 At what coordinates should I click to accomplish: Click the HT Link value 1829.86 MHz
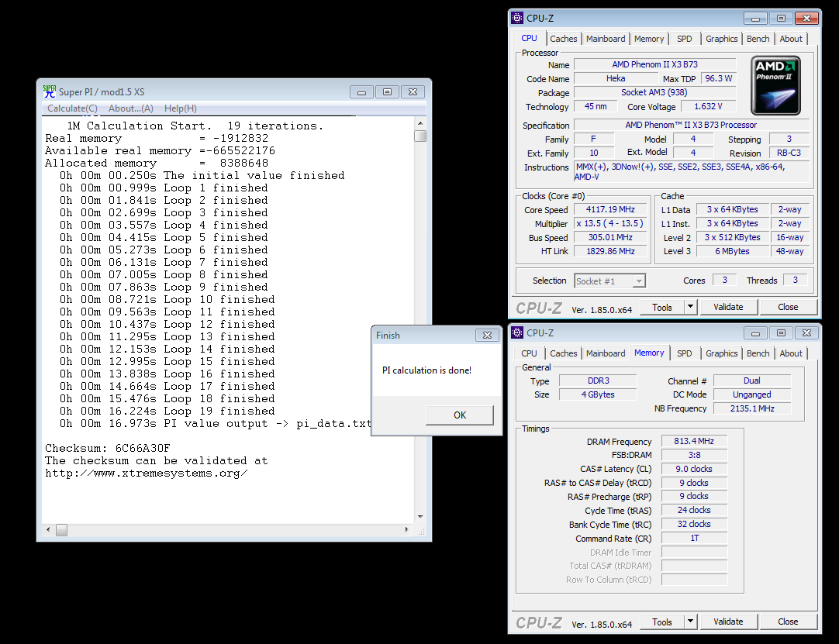(610, 251)
